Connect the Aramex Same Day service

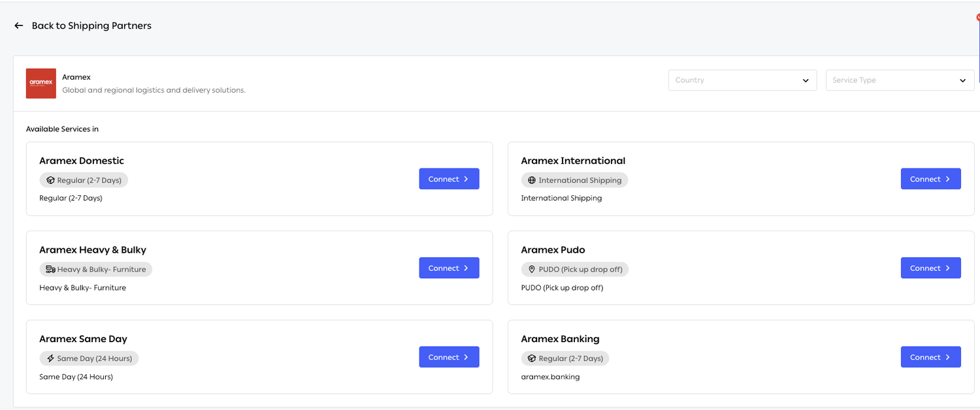point(449,357)
